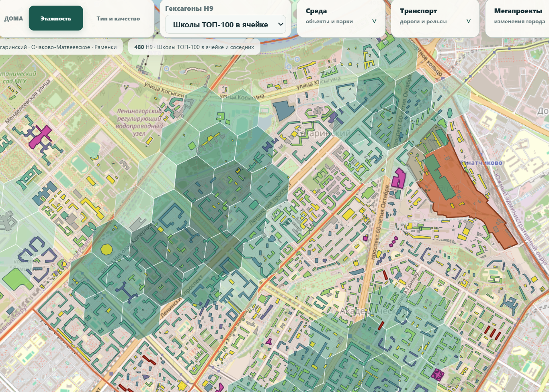Click the Гексагоны H9 heading
The width and height of the screenshot is (549, 392).
pyautogui.click(x=189, y=8)
